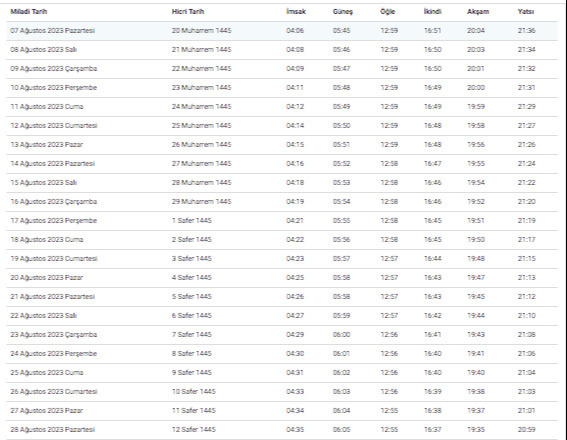
Task: Click the 20 Ağustos 2023 Pazar date
Action: click(x=47, y=278)
